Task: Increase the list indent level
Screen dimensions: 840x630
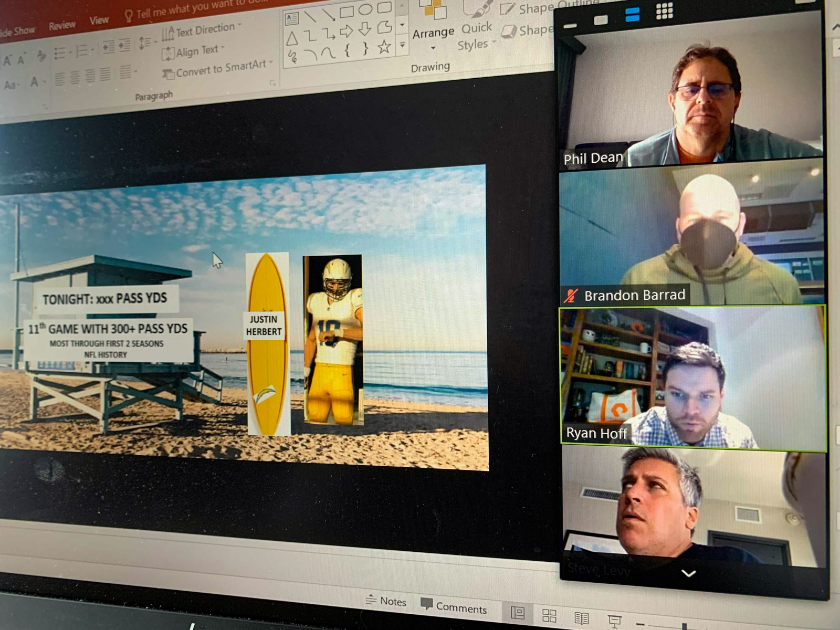Action: 124,46
